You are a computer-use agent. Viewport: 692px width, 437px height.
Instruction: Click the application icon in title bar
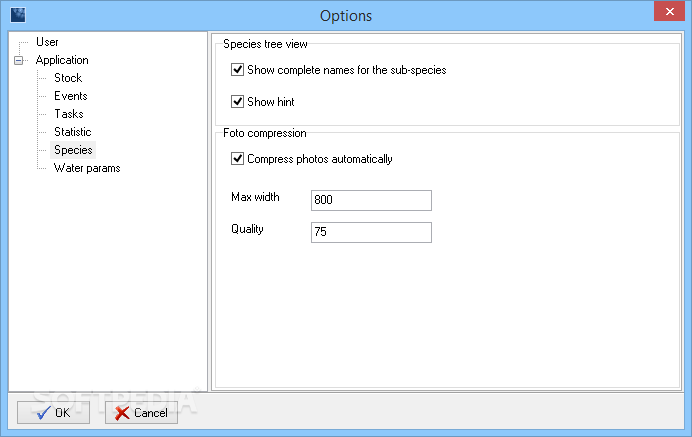click(18, 15)
